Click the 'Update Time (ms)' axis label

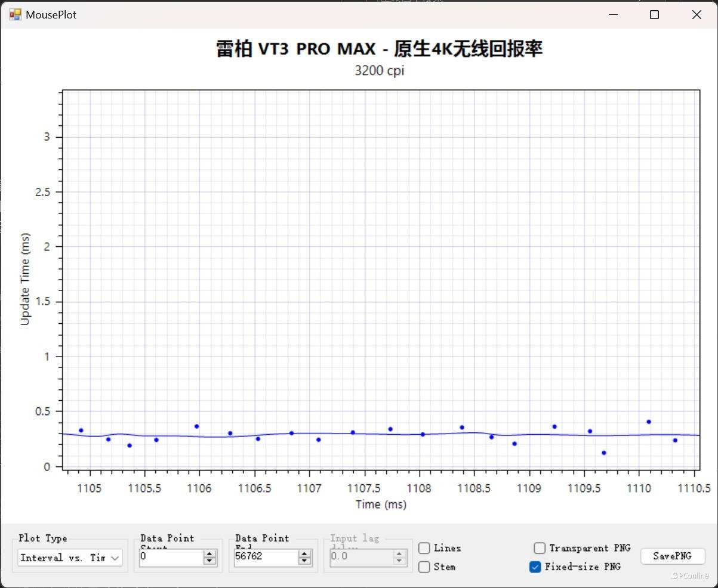[25, 279]
